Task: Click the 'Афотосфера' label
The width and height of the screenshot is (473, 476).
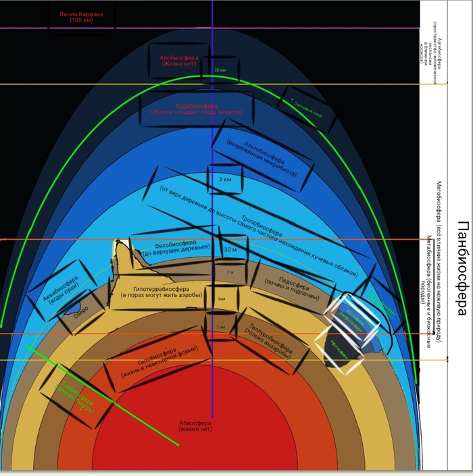Action: click(x=339, y=350)
